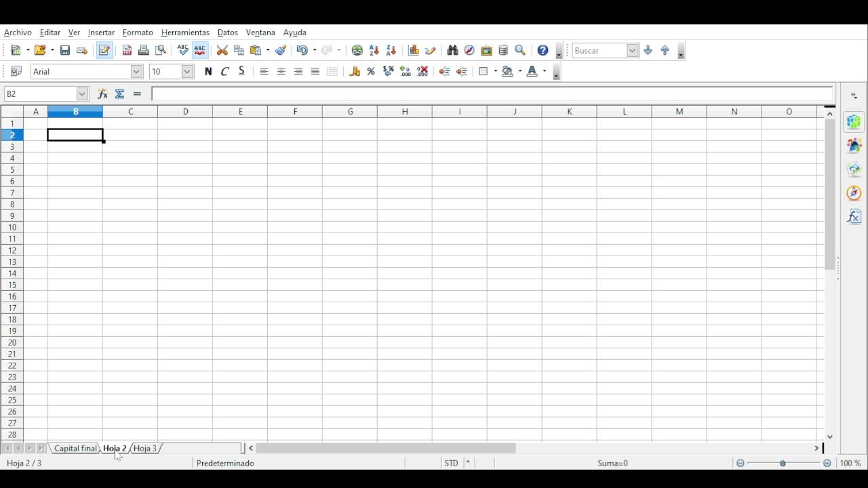Click the zoom in plus button
This screenshot has width=868, height=488.
click(827, 464)
